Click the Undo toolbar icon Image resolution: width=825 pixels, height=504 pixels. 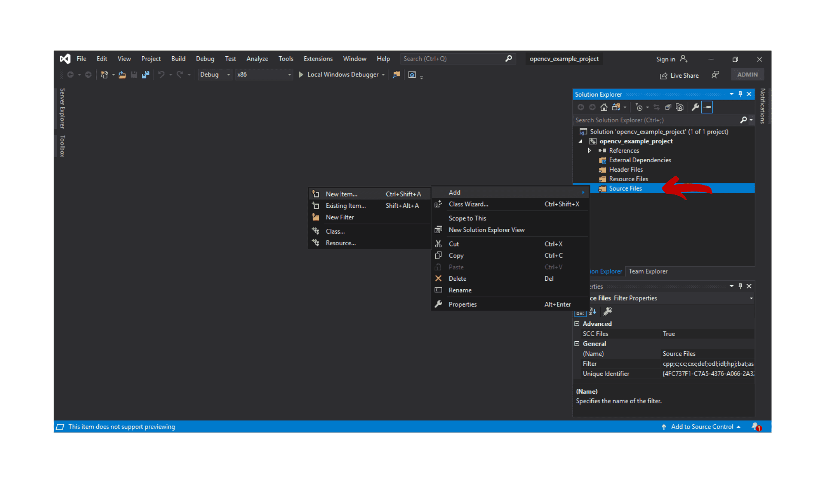click(x=161, y=75)
